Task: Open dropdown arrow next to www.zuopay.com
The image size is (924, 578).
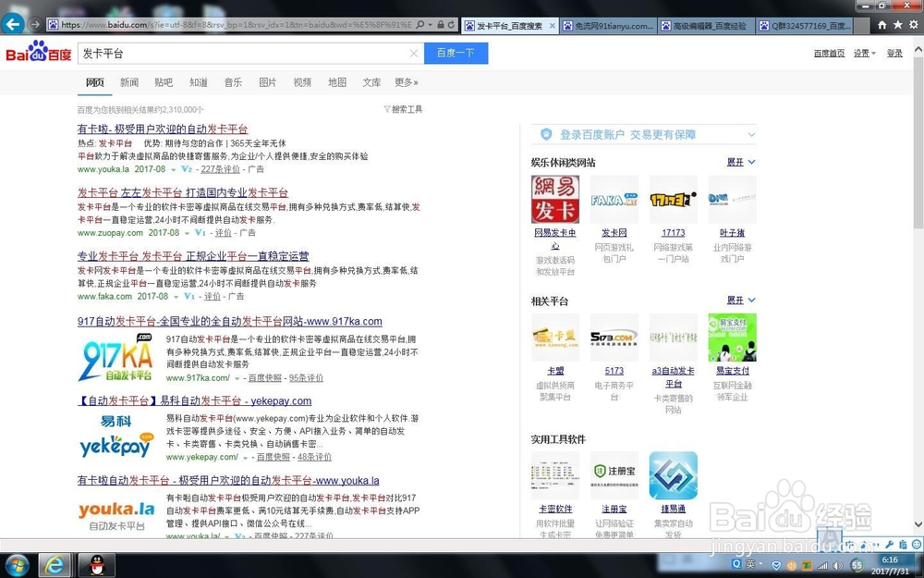Action: point(187,234)
